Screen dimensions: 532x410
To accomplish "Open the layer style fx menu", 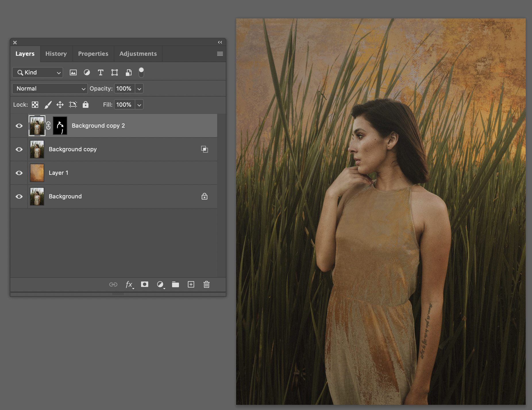I will pos(129,284).
